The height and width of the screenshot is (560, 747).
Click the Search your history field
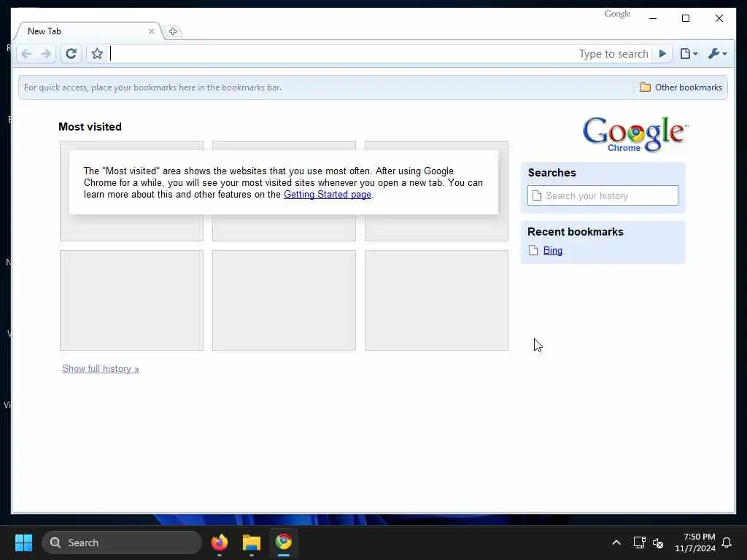coord(603,195)
